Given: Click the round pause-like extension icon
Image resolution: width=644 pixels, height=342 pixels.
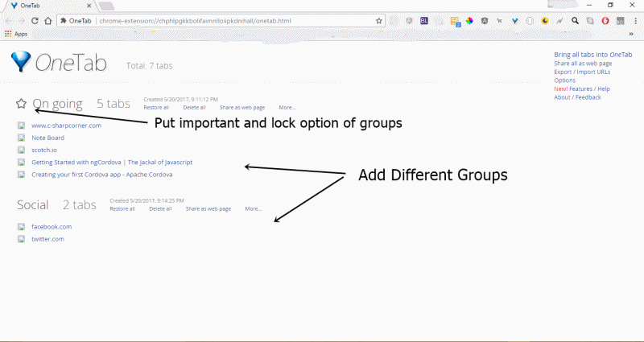Looking at the screenshot, I should (x=530, y=21).
